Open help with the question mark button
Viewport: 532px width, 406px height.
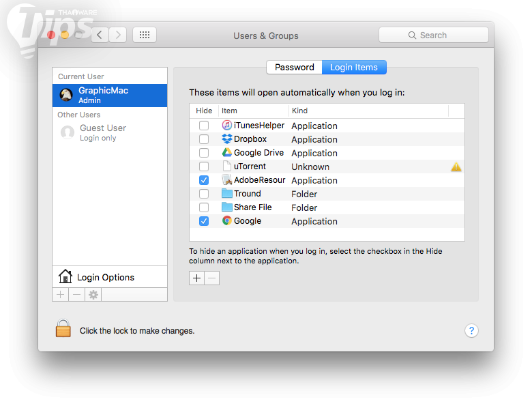(x=471, y=331)
